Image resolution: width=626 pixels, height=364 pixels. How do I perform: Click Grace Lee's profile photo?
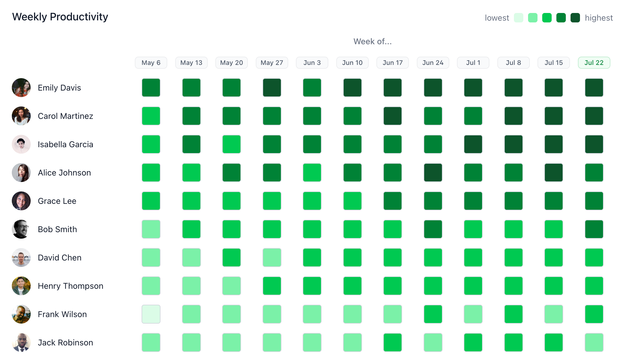pyautogui.click(x=21, y=201)
